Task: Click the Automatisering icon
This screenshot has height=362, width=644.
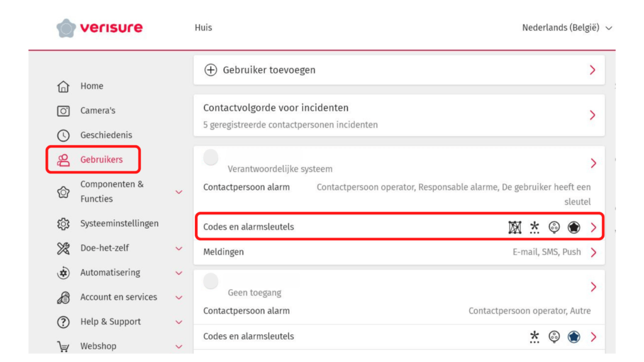Action: tap(64, 273)
